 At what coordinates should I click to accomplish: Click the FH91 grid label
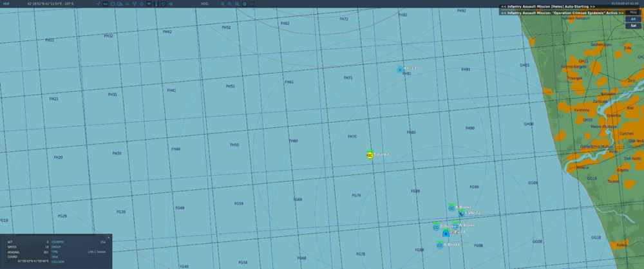pos(466,70)
